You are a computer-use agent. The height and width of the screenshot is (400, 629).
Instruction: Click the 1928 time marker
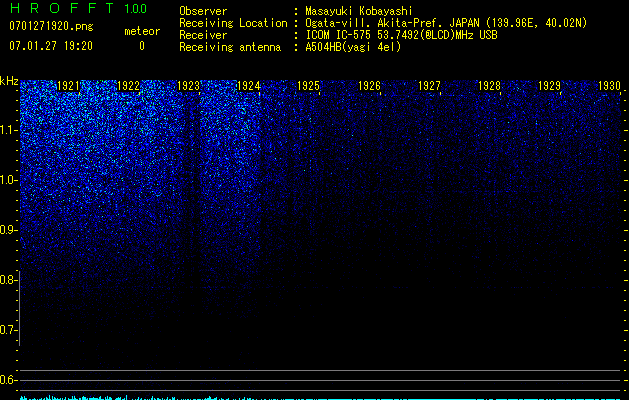(489, 85)
